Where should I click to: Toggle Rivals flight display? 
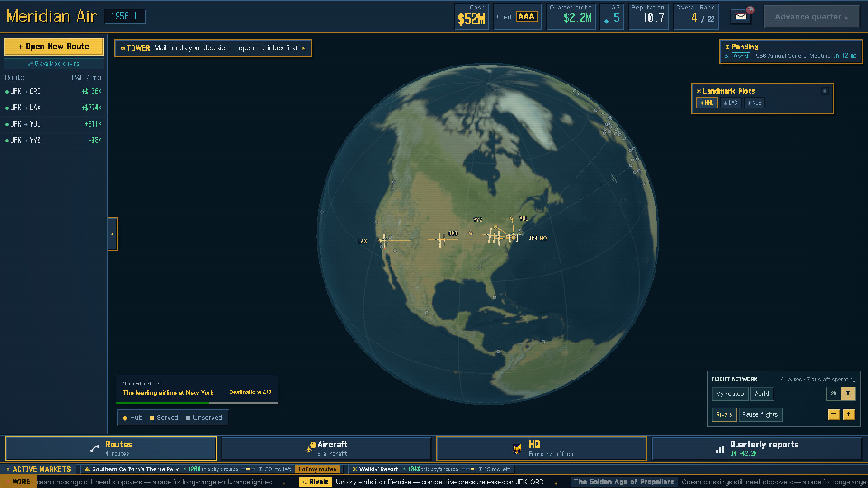pos(724,414)
